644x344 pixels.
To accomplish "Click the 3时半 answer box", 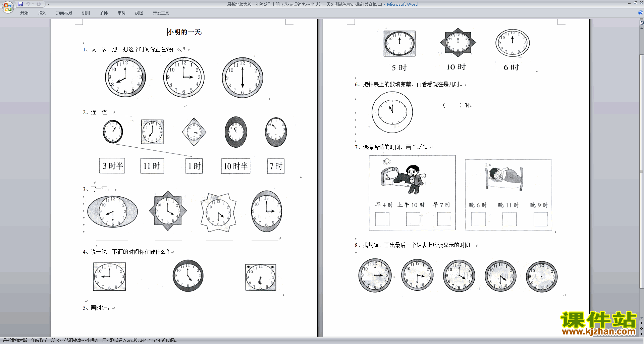I will click(x=112, y=166).
